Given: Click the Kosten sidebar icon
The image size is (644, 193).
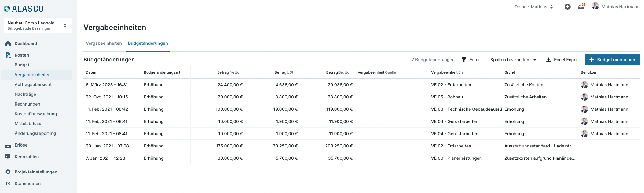Looking at the screenshot, I should pyautogui.click(x=8, y=55).
